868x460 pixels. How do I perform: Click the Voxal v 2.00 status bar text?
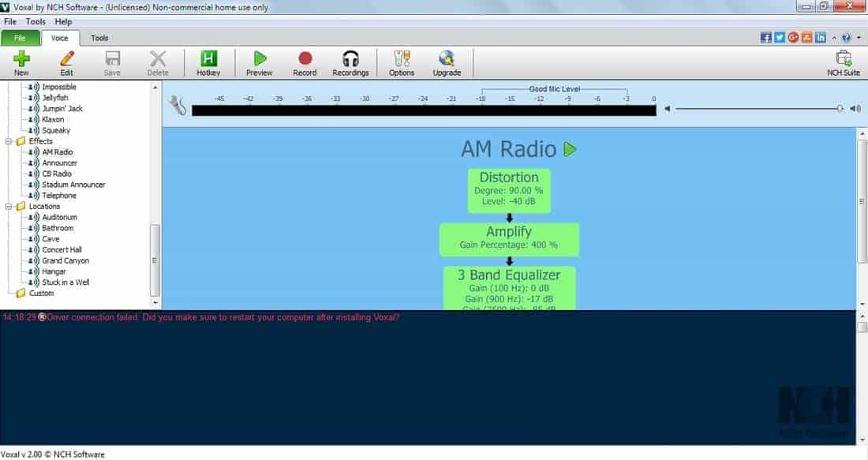coord(53,454)
